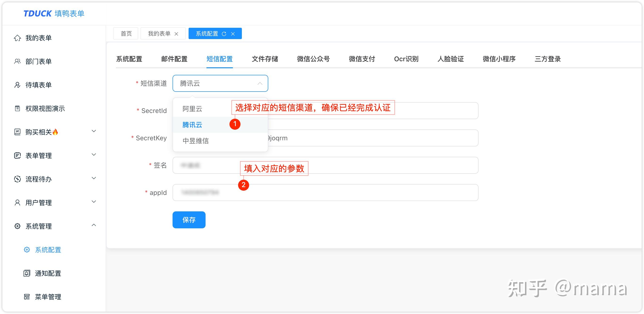This screenshot has height=314, width=644.
Task: Open the 短信渠道 dropdown box
Action: [x=220, y=83]
